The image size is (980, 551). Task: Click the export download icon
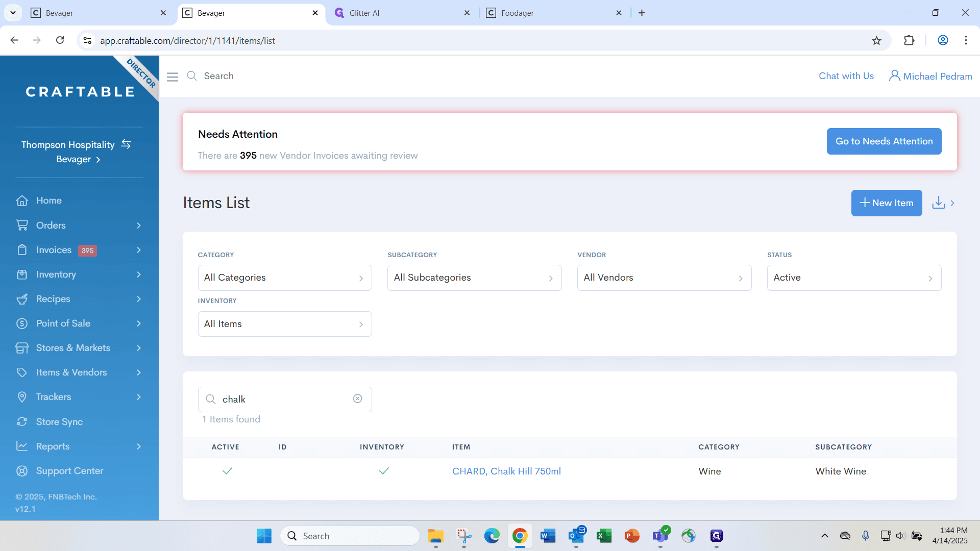(x=938, y=203)
